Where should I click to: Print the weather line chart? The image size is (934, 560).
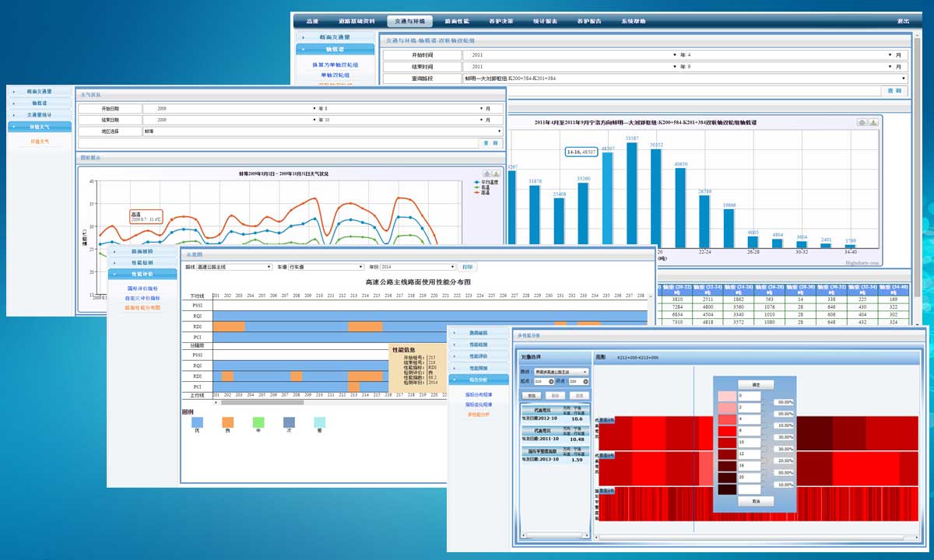(x=487, y=173)
